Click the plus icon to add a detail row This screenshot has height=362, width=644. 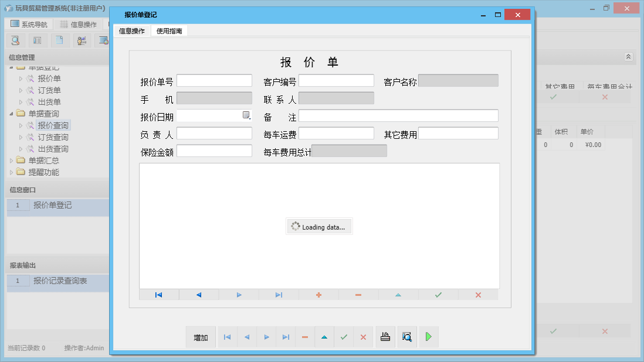(318, 295)
